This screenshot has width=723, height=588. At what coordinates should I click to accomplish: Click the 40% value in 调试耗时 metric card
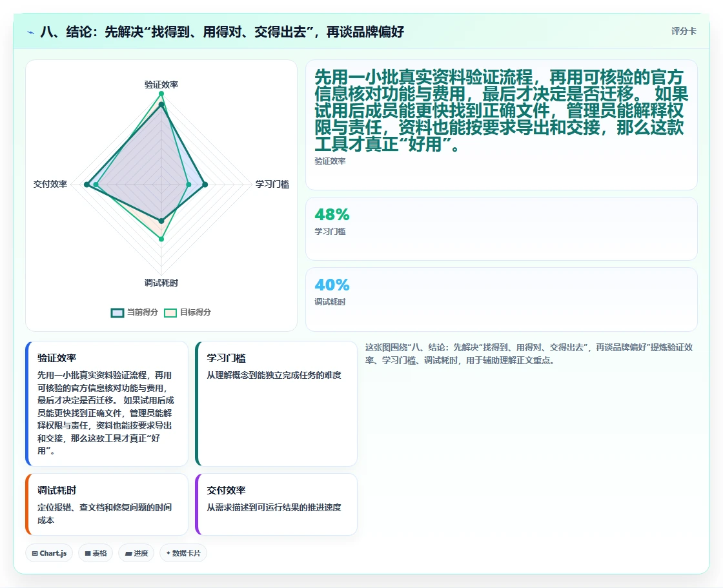[332, 285]
